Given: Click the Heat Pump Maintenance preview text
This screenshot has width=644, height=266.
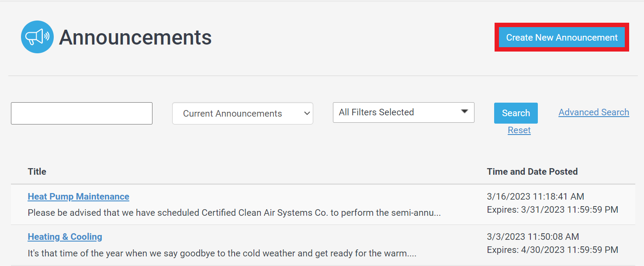Looking at the screenshot, I should [x=234, y=213].
